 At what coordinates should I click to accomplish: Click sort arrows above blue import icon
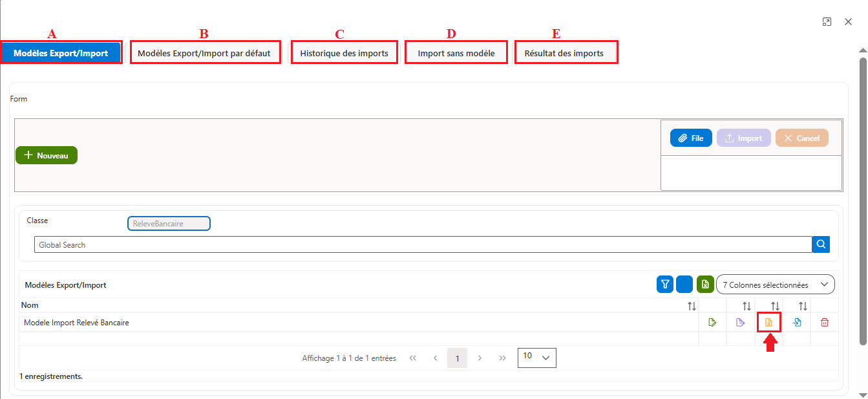[803, 306]
